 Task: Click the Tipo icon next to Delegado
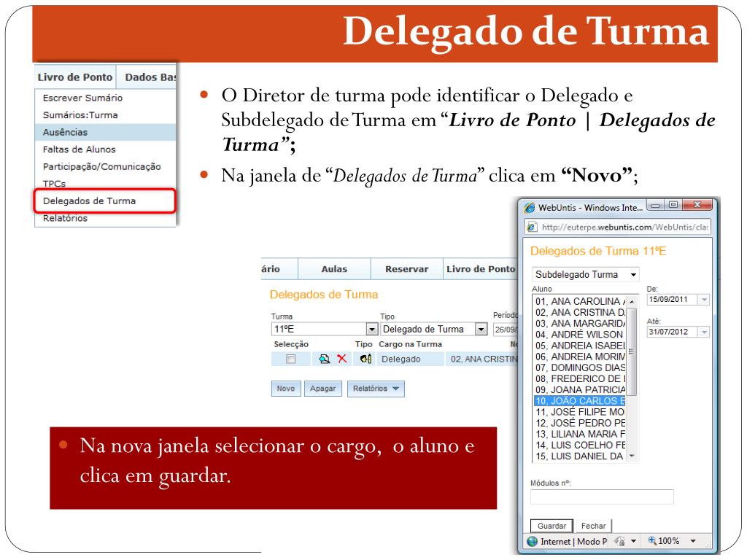(x=365, y=359)
